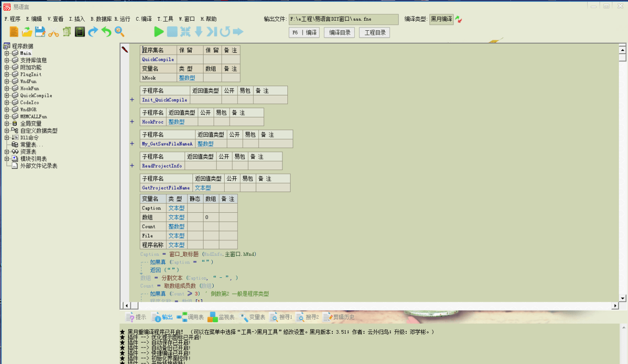Open search with the magnifier icon
The width and height of the screenshot is (628, 364).
pos(120,32)
